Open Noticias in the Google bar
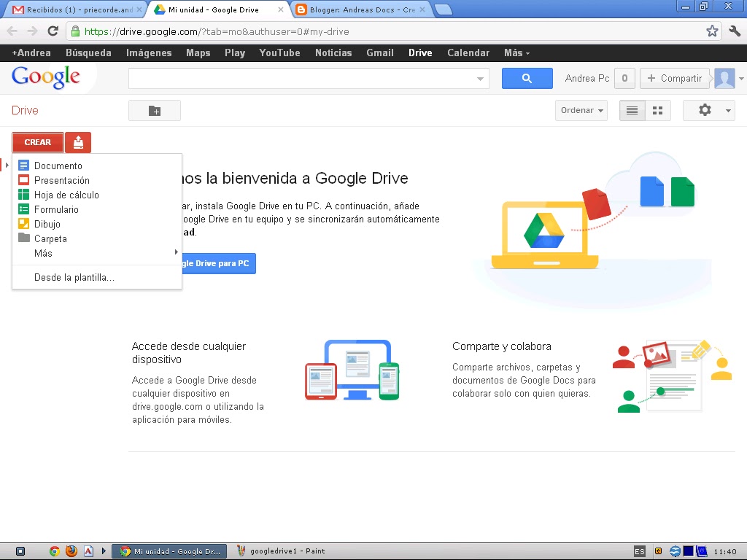Viewport: 747px width, 560px height. pyautogui.click(x=333, y=52)
